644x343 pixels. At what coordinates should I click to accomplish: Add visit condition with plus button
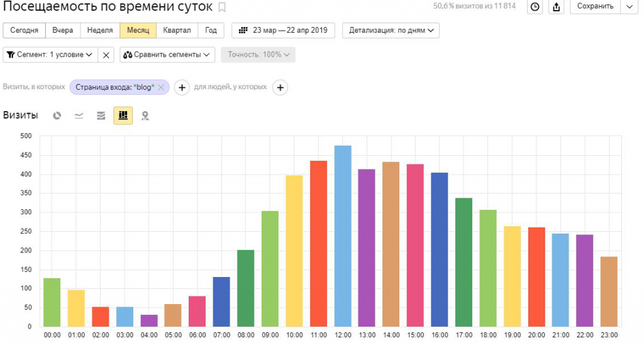[x=181, y=87]
